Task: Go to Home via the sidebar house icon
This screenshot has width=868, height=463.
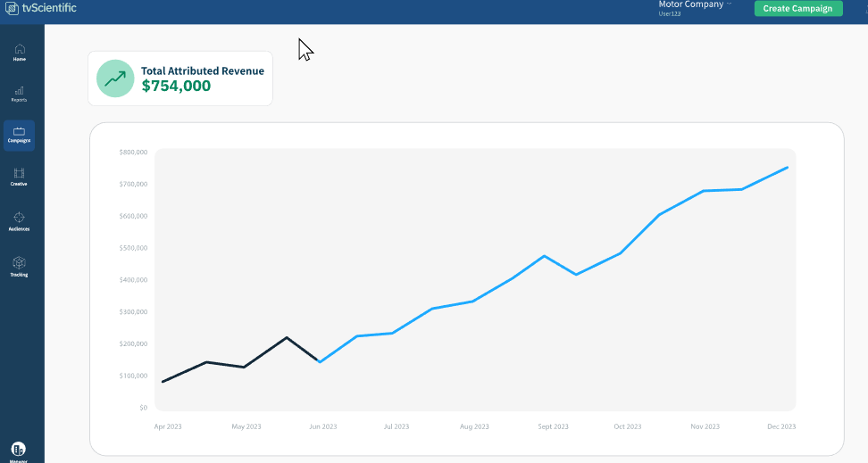Action: click(20, 49)
